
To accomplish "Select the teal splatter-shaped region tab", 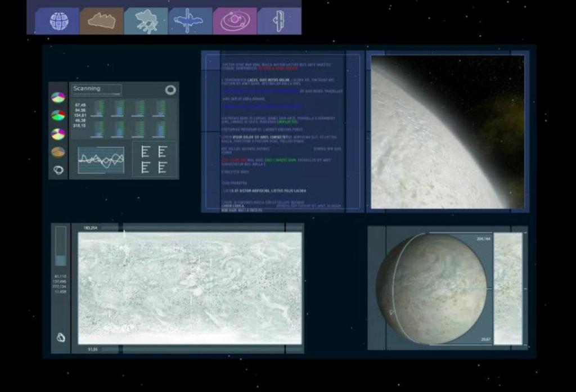I will point(146,21).
